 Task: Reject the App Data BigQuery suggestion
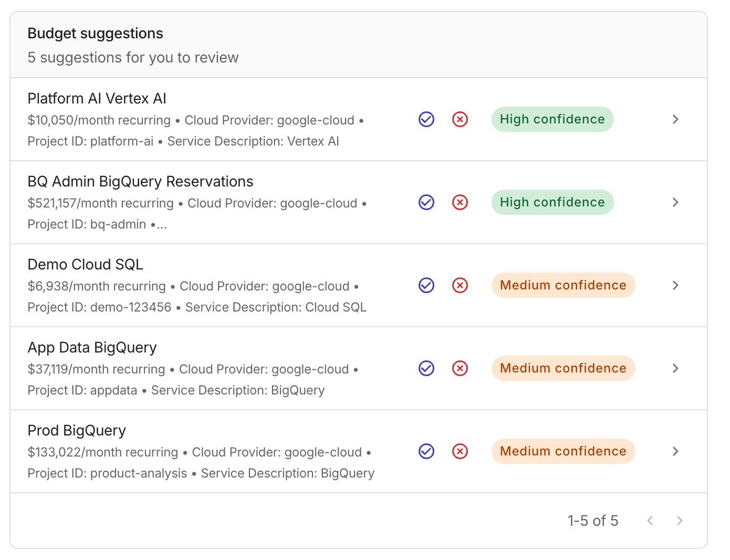point(460,368)
